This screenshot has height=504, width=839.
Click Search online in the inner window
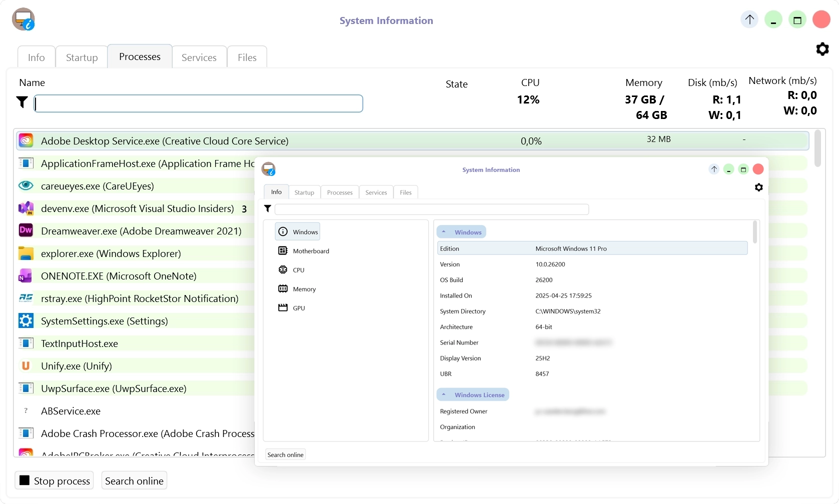click(x=285, y=454)
